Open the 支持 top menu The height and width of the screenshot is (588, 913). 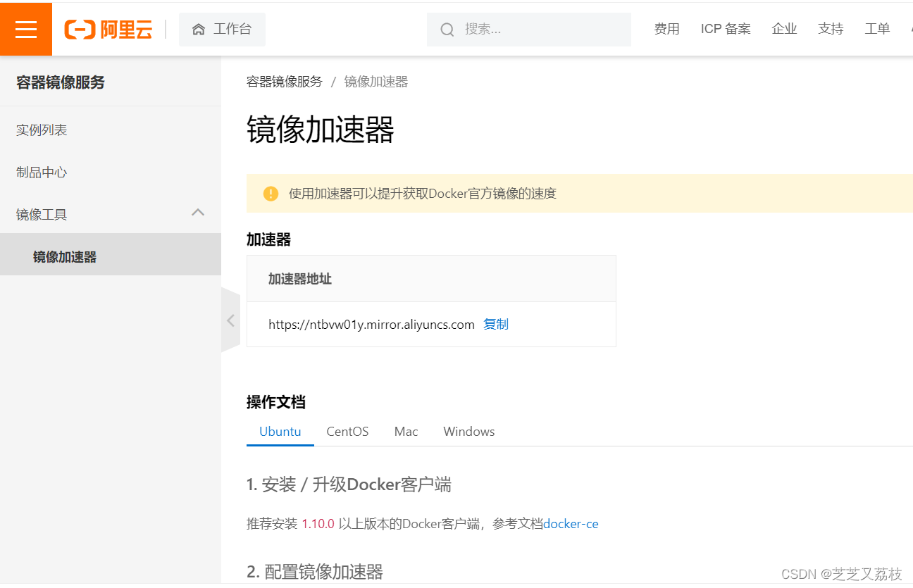coord(831,29)
